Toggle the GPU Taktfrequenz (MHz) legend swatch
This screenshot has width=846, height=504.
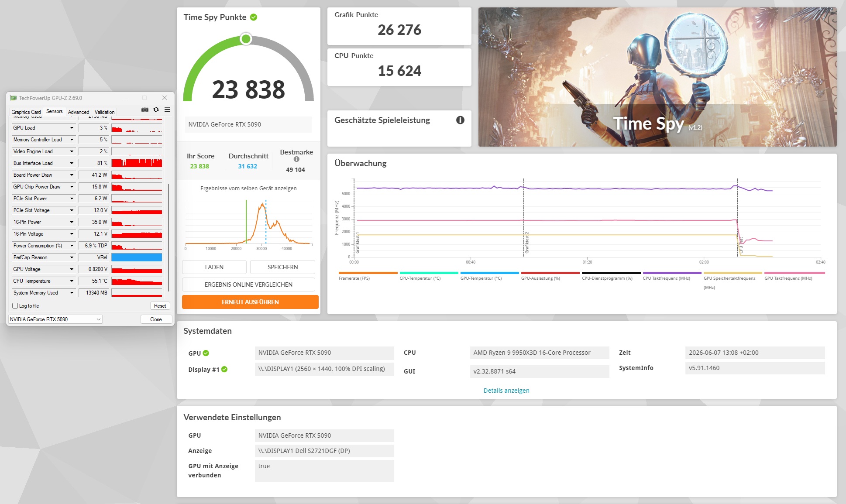[794, 273]
